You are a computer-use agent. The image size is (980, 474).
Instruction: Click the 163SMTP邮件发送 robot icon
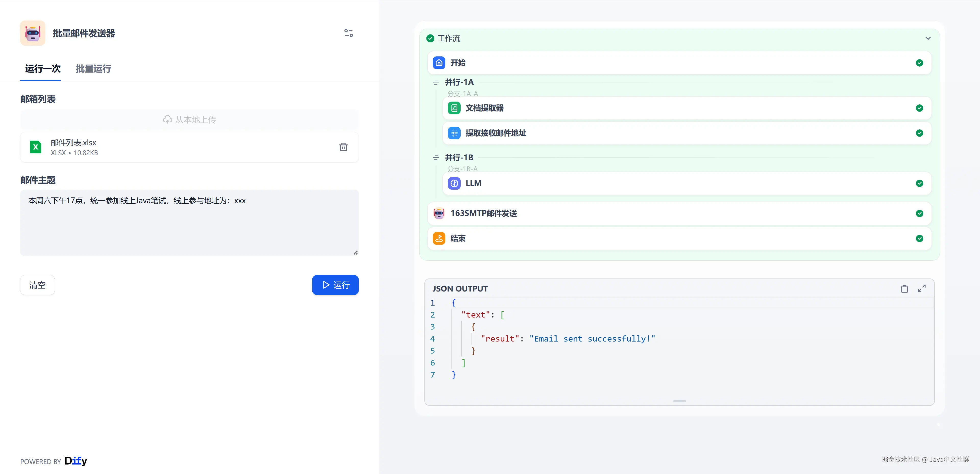pos(439,213)
